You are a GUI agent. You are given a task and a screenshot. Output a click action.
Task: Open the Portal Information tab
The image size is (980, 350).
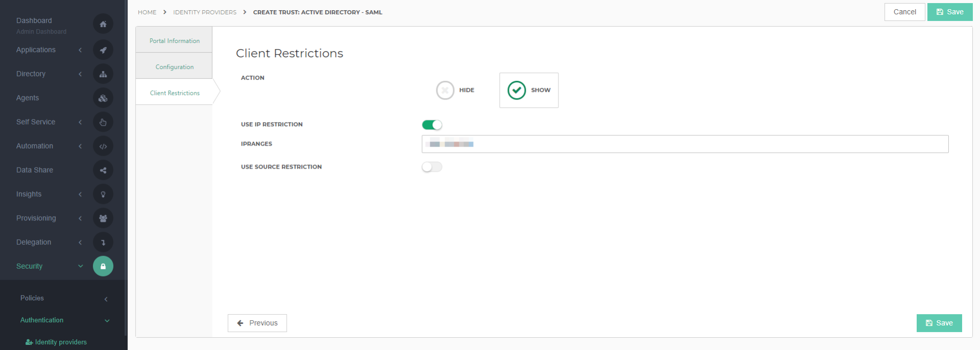pos(174,40)
